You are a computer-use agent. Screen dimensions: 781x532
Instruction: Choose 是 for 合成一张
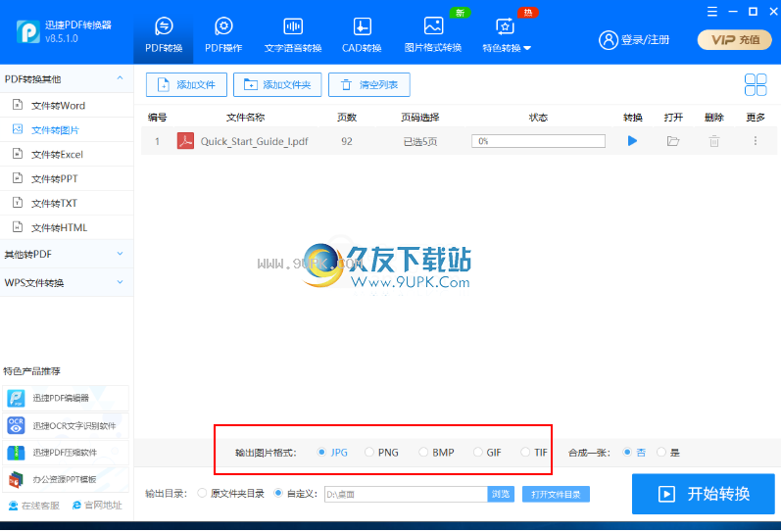[668, 453]
